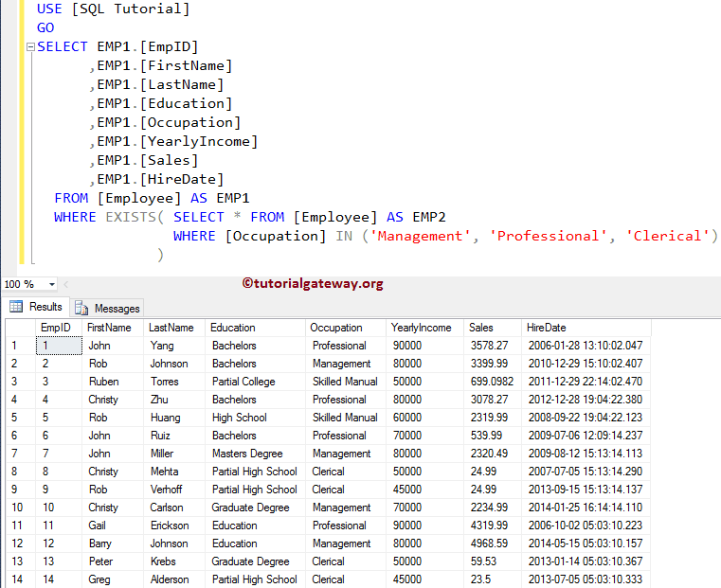The width and height of the screenshot is (721, 588).
Task: Open the 100 % zoom dropdown
Action: pyautogui.click(x=52, y=284)
